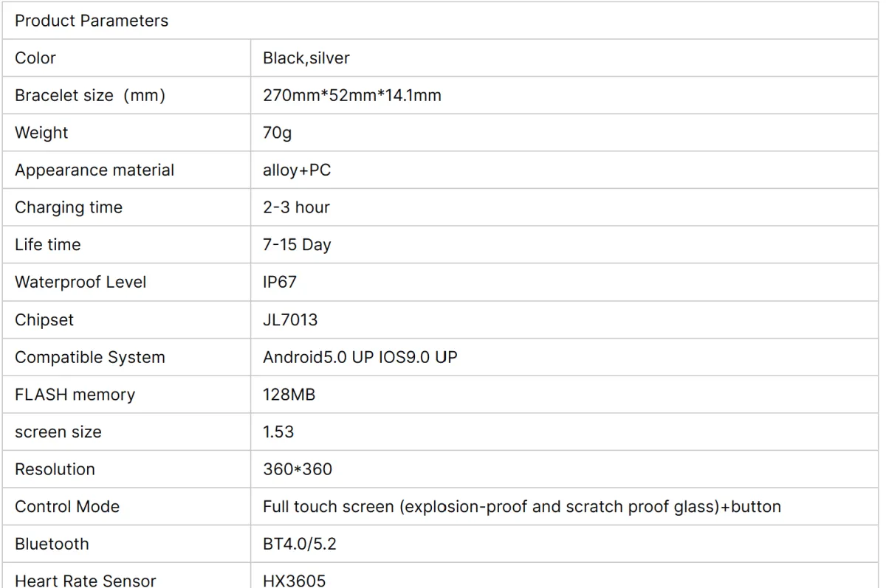The height and width of the screenshot is (588, 886).
Task: Click the 7-15 Day life time value
Action: click(x=297, y=245)
